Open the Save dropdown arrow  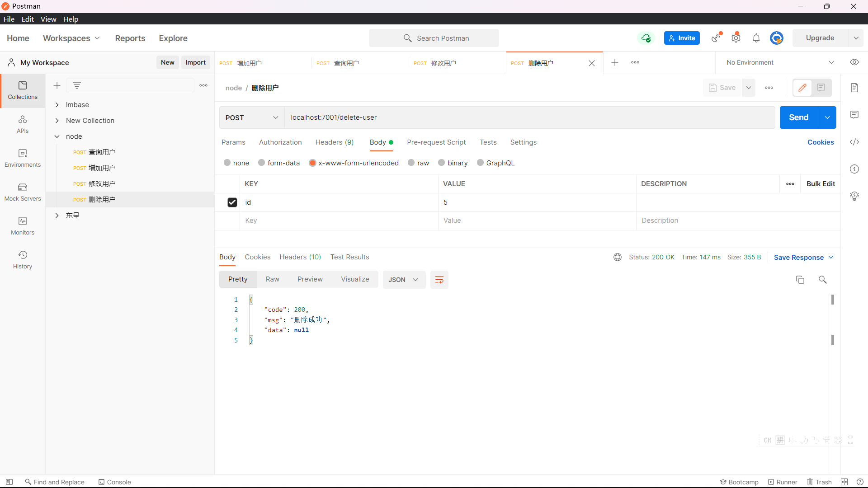tap(749, 88)
